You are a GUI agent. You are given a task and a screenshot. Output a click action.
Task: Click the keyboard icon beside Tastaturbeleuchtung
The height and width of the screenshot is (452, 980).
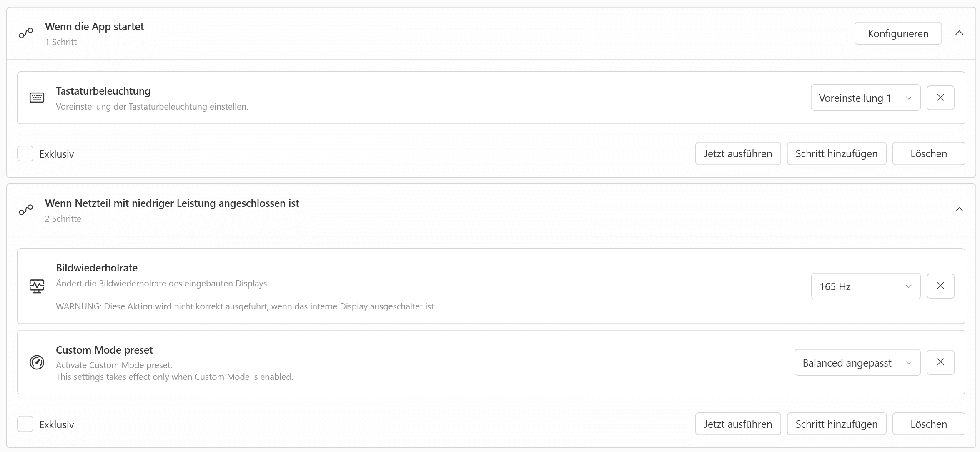37,98
